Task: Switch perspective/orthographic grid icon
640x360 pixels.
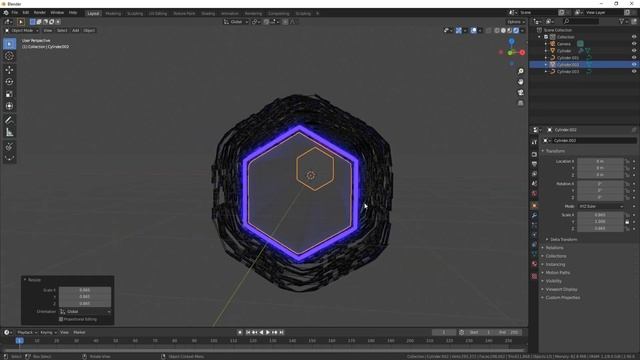Action: tap(520, 103)
